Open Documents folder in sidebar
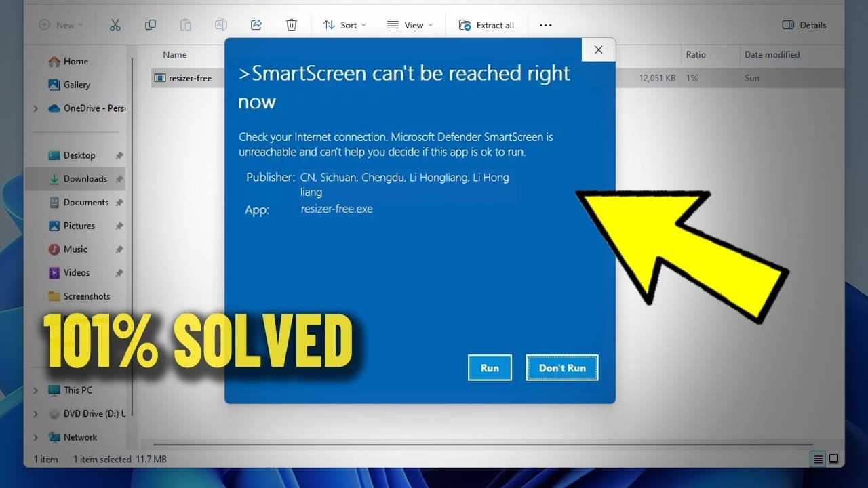Image resolution: width=868 pixels, height=488 pixels. point(78,202)
